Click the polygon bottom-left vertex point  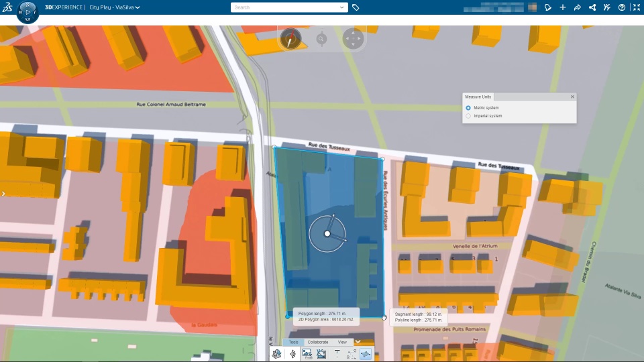click(x=288, y=316)
